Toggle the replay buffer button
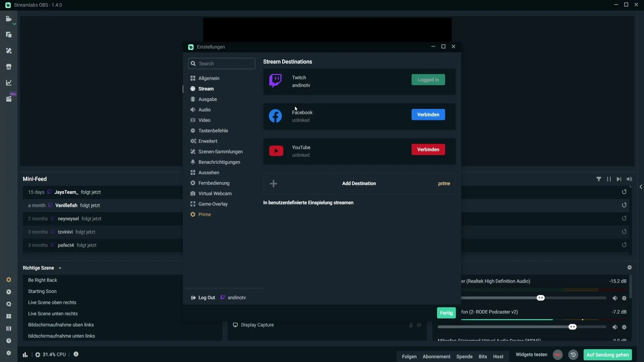 pos(573,355)
